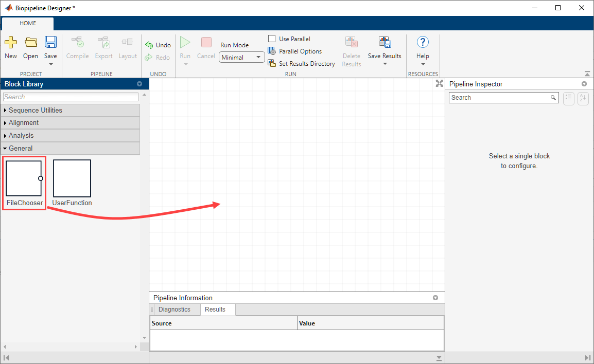Click the Block Library scroll up arrow

[144, 95]
